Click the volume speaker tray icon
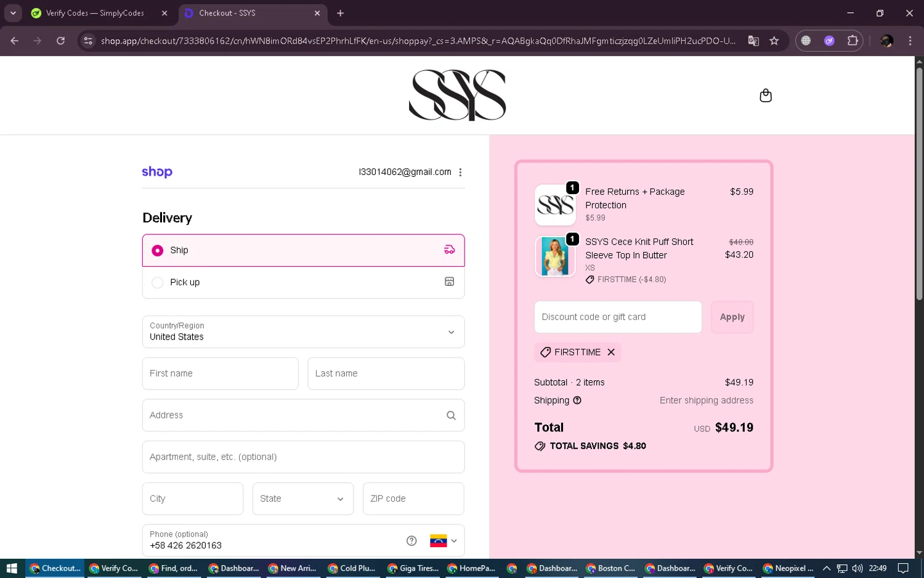 coord(857,568)
